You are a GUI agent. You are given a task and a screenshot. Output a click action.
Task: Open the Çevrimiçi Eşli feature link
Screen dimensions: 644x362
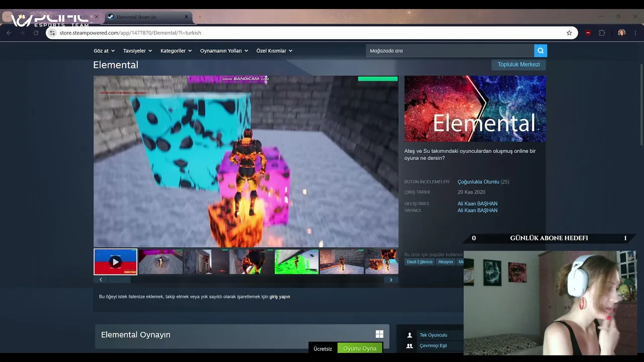(x=433, y=346)
